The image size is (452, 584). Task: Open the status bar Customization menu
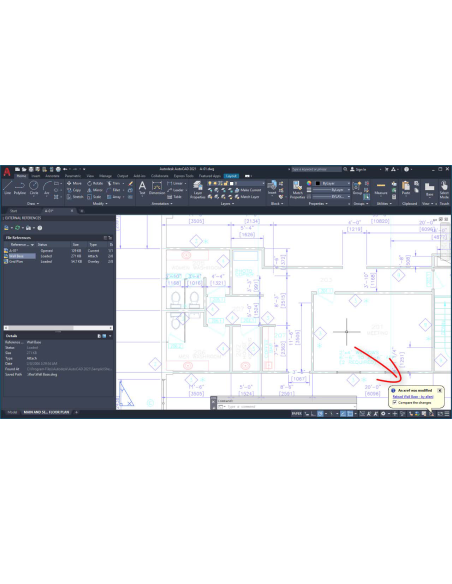[x=447, y=413]
